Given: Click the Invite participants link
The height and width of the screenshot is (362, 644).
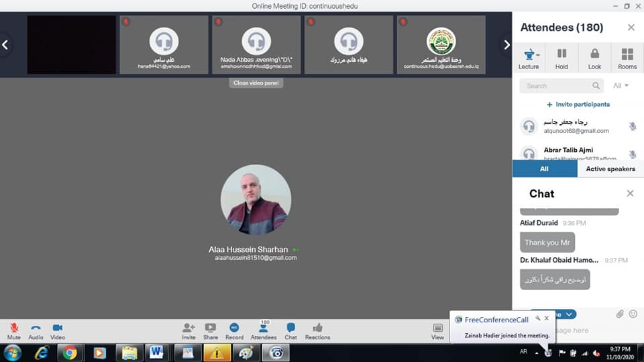Looking at the screenshot, I should point(578,105).
